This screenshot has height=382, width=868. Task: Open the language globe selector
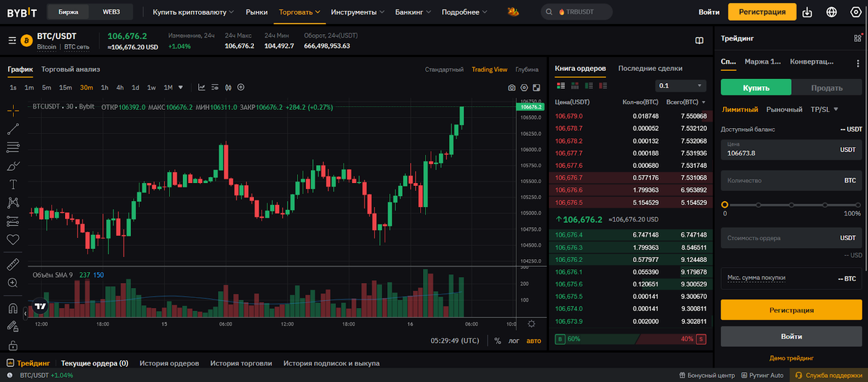[x=831, y=12]
